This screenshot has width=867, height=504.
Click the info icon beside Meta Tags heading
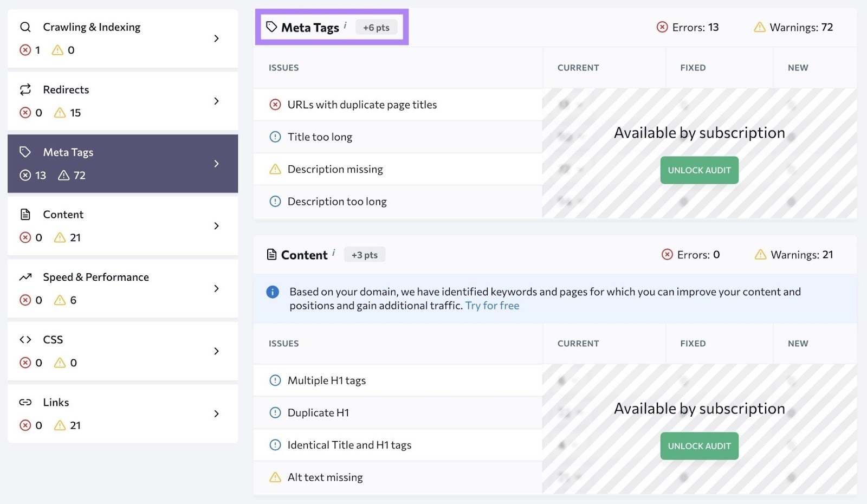pyautogui.click(x=345, y=25)
